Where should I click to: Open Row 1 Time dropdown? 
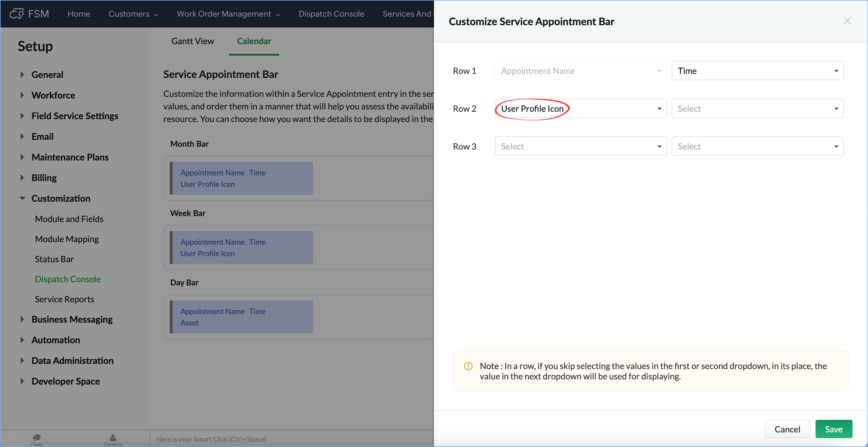(x=757, y=71)
